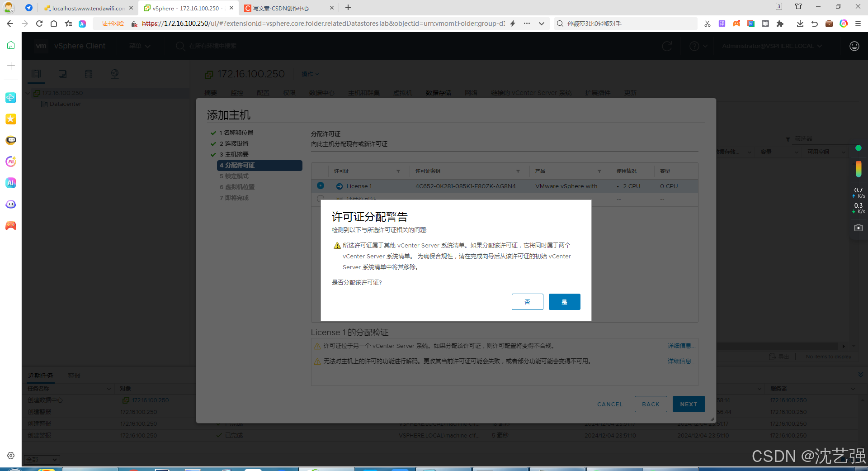Select Datacenter in inventory tree
This screenshot has width=868, height=471.
pyautogui.click(x=65, y=104)
